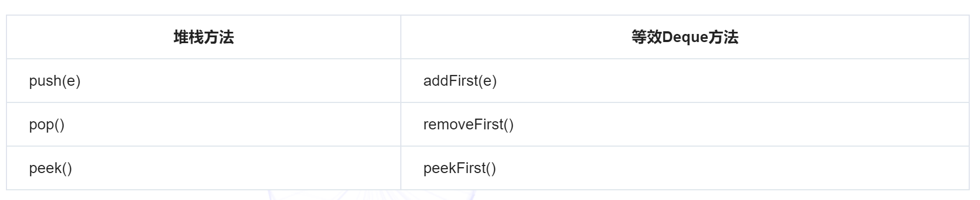Click the parentheses after pop

[59, 125]
